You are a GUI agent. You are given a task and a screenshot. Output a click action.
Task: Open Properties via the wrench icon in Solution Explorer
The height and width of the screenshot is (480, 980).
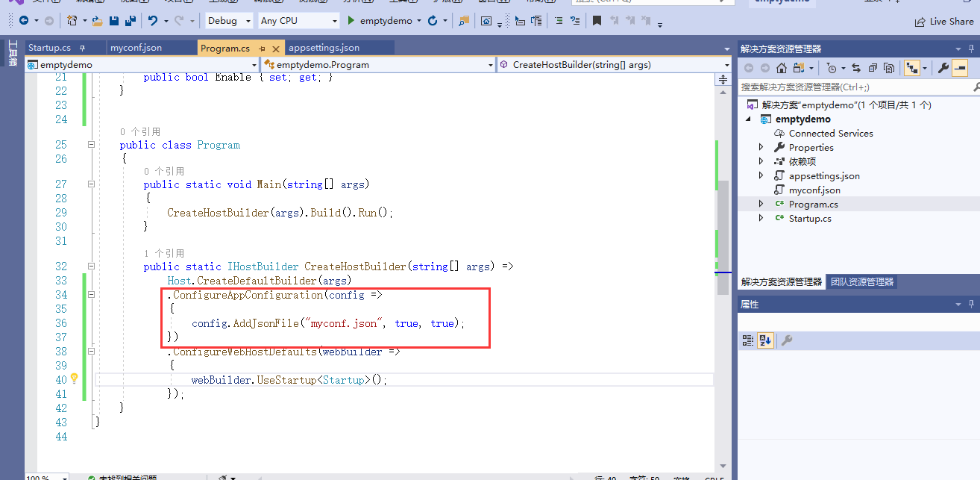[943, 67]
